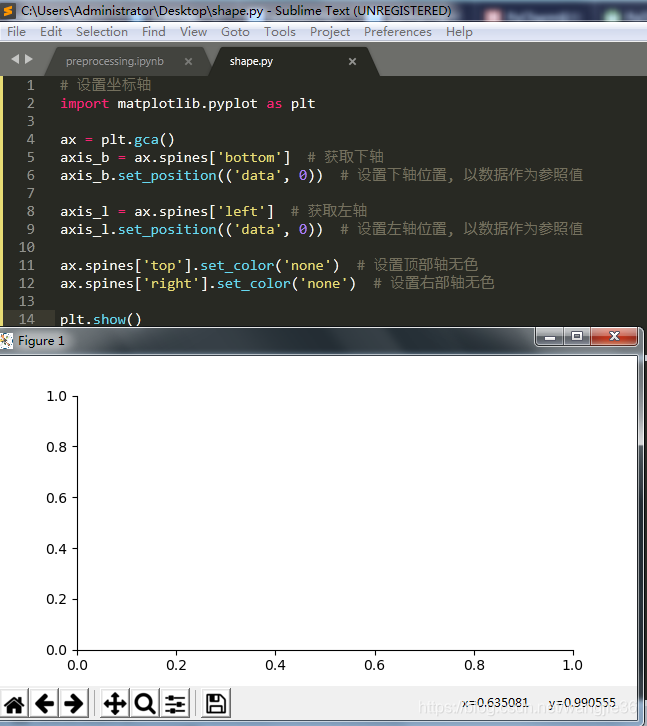Open Configure subplots sliders icon

[x=175, y=703]
